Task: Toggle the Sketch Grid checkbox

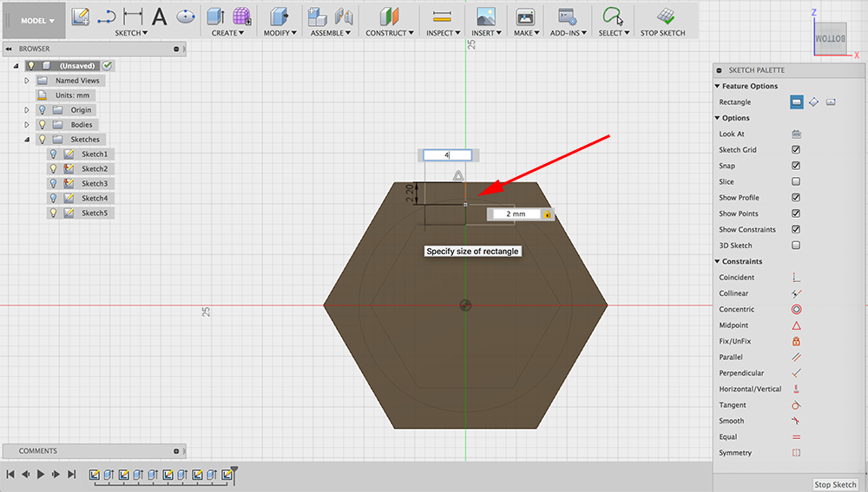Action: (796, 149)
